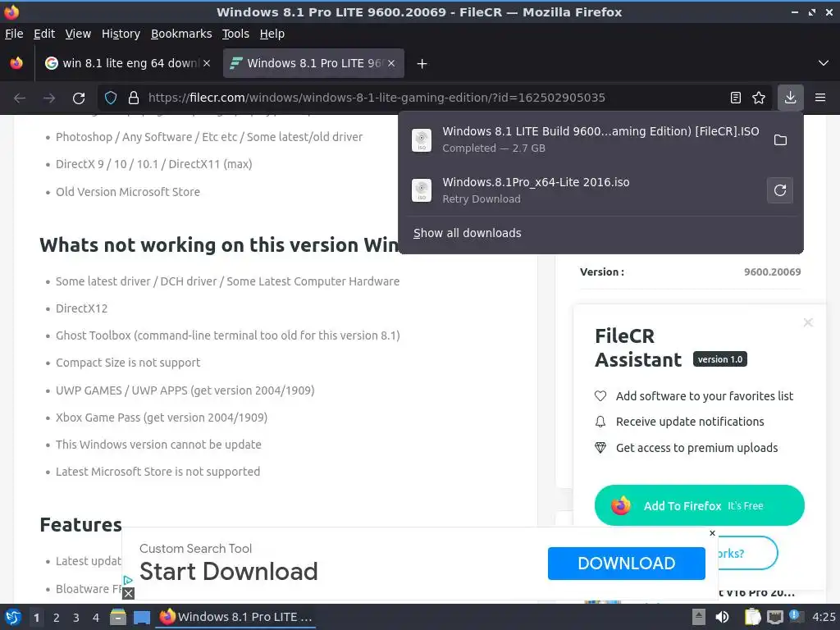Click the 4:25 taskbar clock
This screenshot has height=630, width=840.
click(x=824, y=617)
